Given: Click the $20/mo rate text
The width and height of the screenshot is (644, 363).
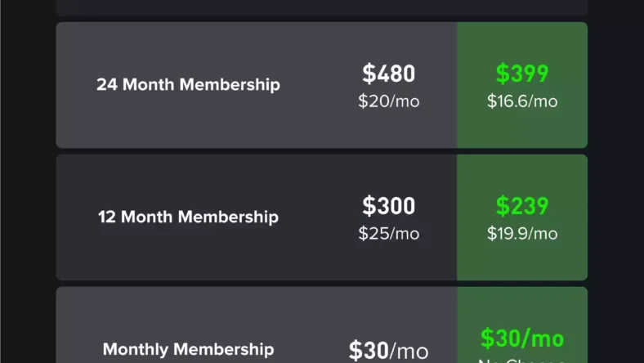Looking at the screenshot, I should [x=389, y=101].
